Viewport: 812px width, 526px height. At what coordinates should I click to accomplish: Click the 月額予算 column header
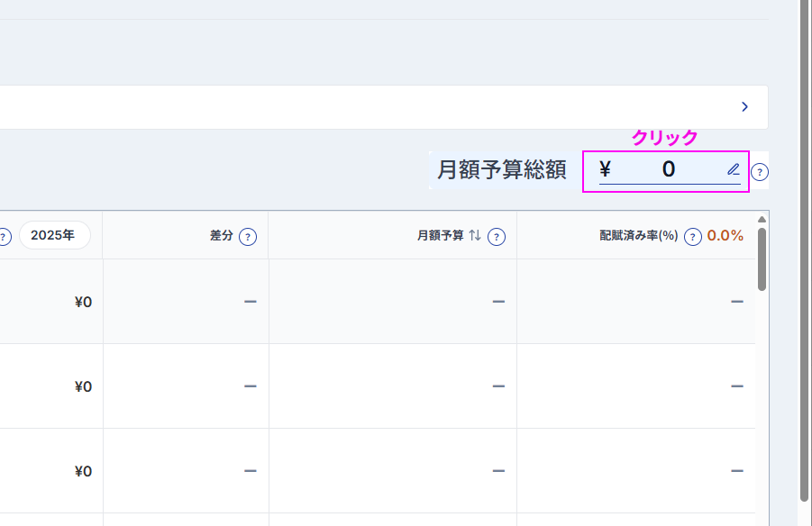[440, 236]
